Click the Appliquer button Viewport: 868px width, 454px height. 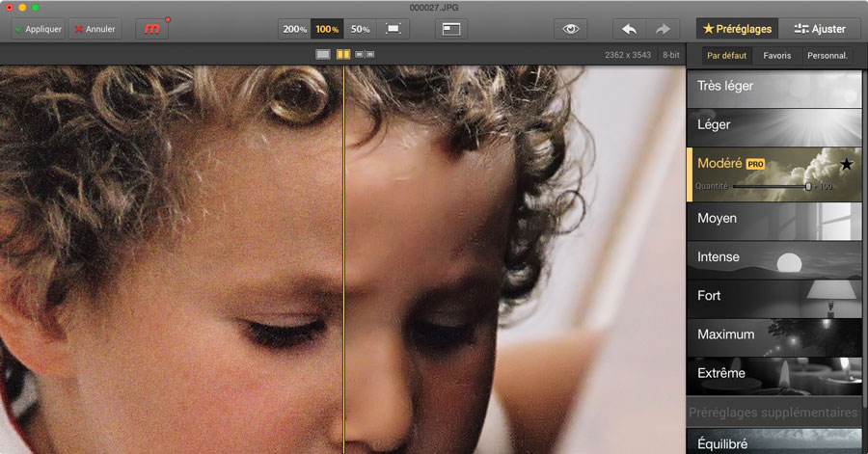click(39, 29)
